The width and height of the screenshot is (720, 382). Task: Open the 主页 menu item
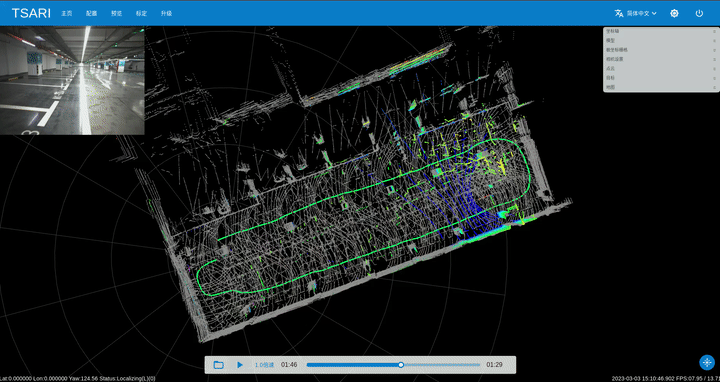point(67,13)
